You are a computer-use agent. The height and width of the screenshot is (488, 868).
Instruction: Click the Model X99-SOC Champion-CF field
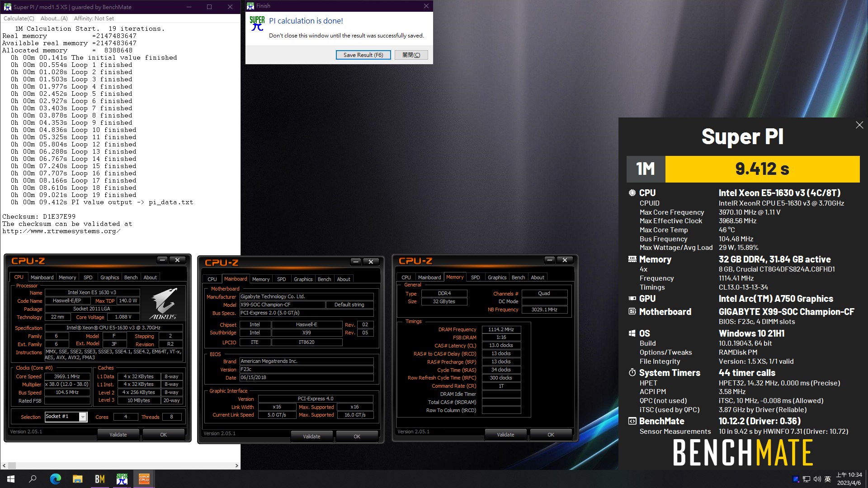(x=282, y=305)
